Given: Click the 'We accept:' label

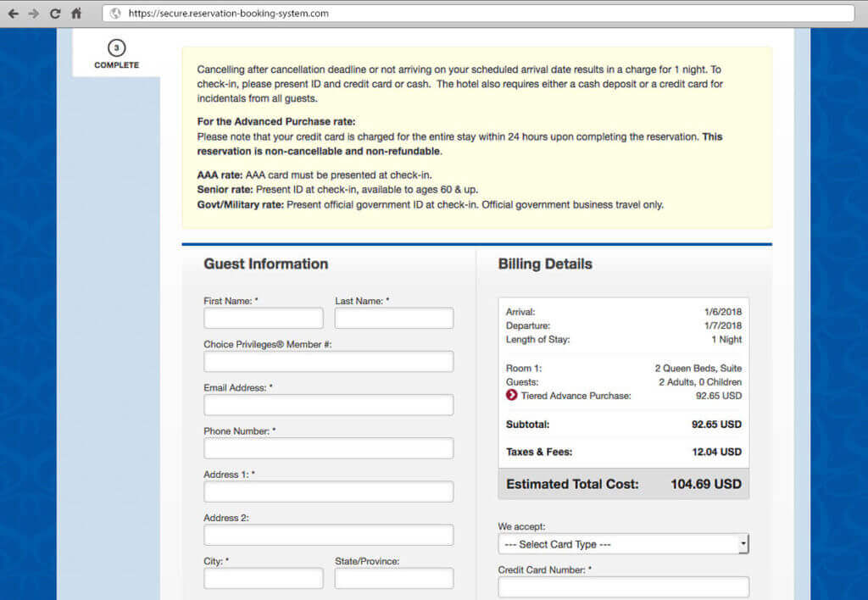Looking at the screenshot, I should click(x=521, y=526).
